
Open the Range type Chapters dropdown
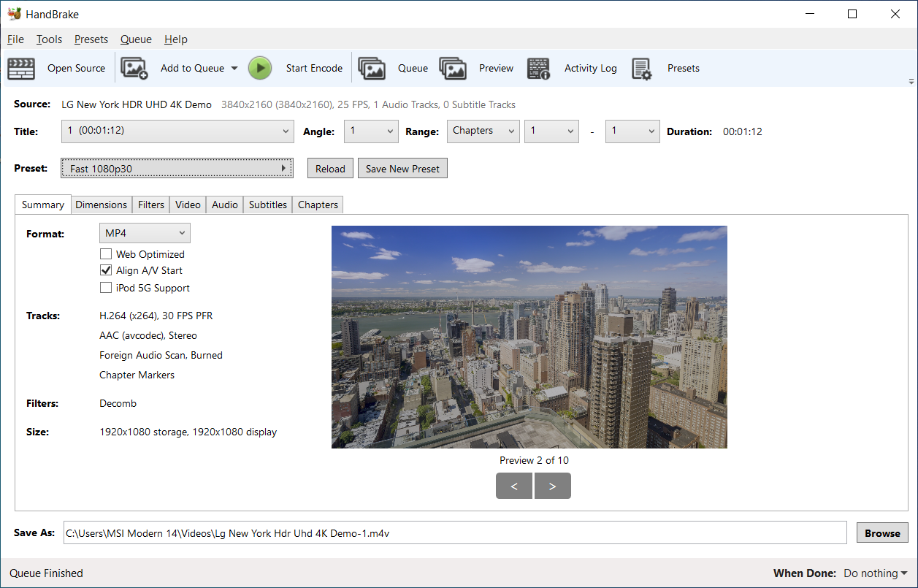coord(483,131)
